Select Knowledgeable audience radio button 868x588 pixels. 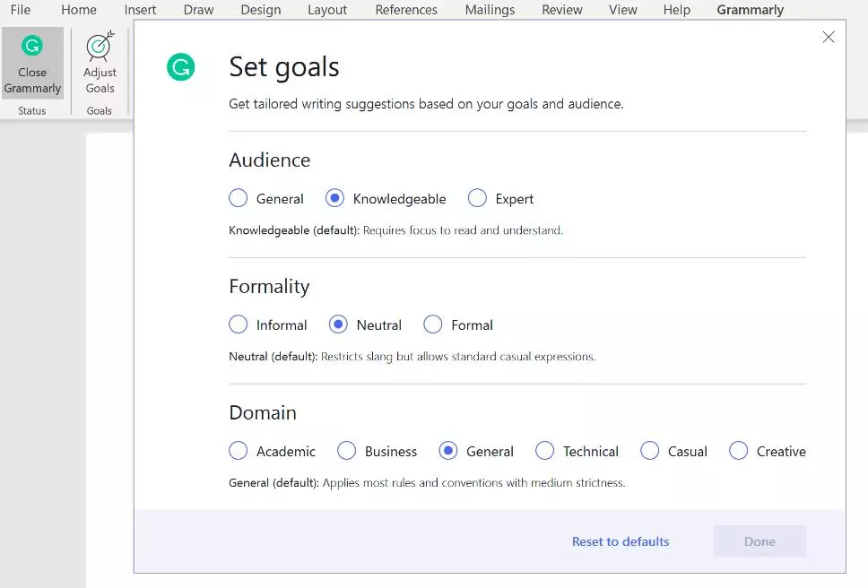334,198
